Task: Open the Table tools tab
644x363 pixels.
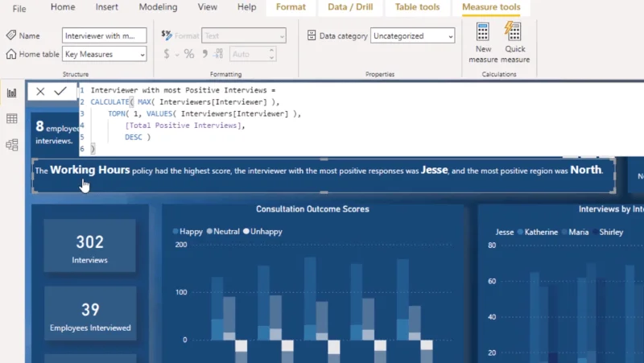Action: 417,7
